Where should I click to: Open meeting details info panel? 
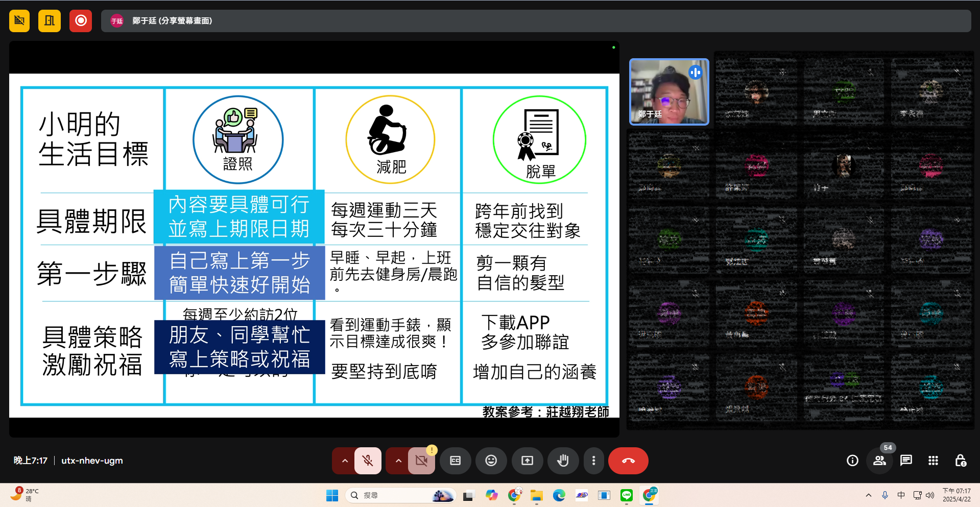[852, 461]
